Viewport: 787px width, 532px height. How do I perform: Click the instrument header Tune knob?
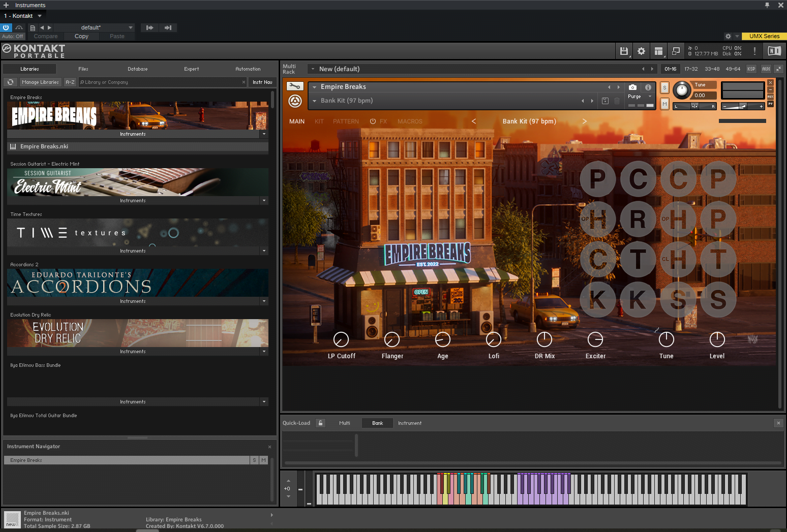coord(682,90)
